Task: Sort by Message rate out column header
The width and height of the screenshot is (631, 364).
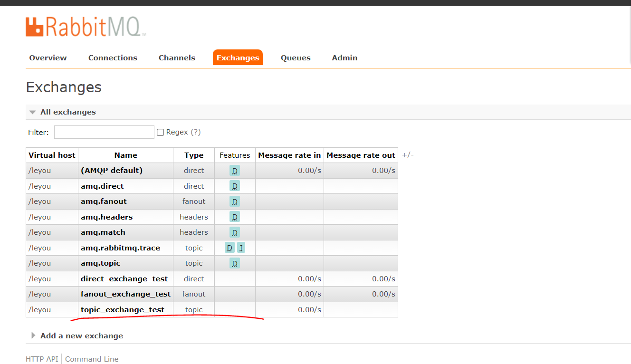Action: (361, 155)
